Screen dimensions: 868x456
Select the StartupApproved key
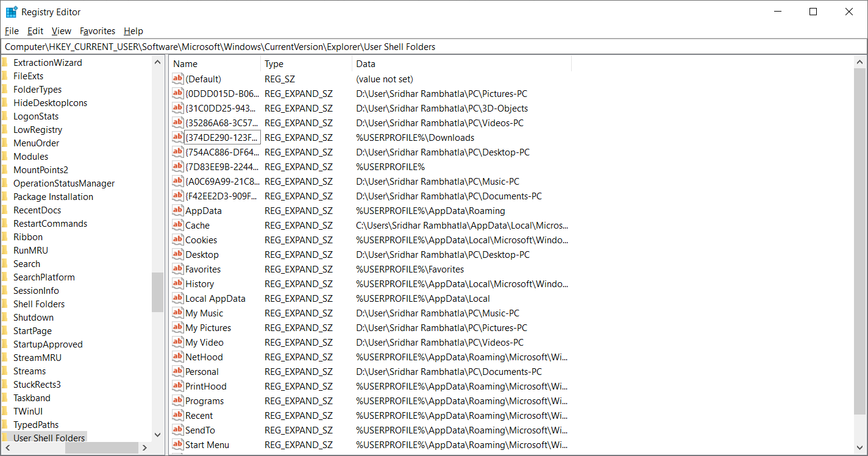coord(48,344)
